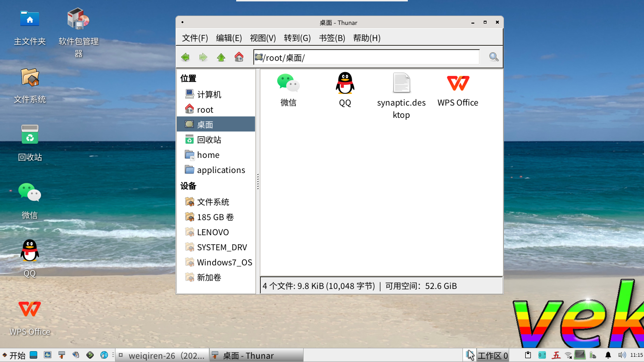Select the applications bookmark in the sidebar
The height and width of the screenshot is (362, 644).
click(216, 170)
